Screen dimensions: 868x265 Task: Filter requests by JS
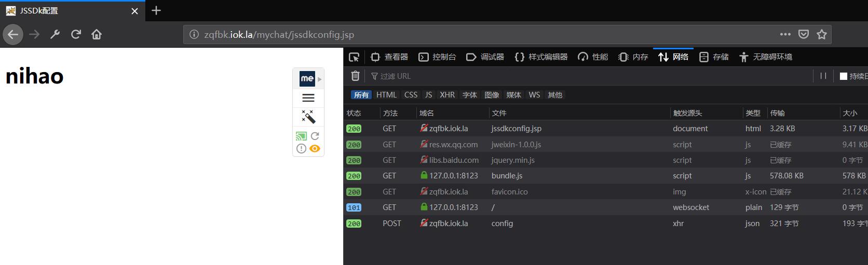pos(428,95)
